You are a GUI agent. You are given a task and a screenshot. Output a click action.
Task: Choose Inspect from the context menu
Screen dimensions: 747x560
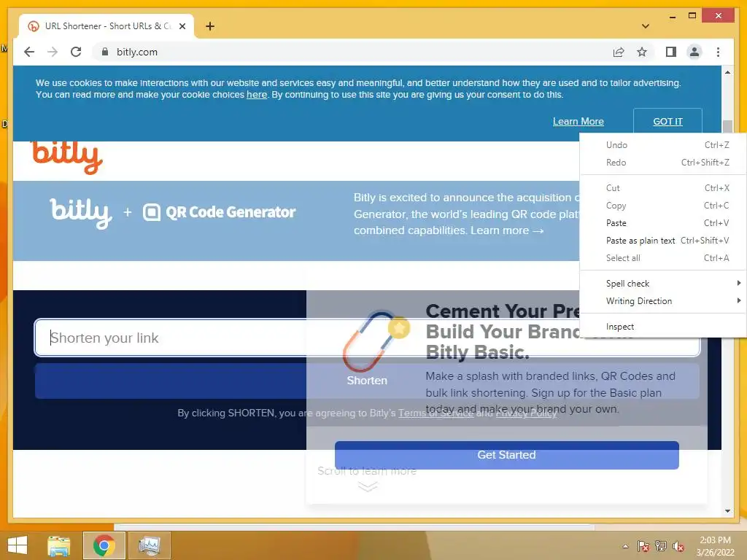click(662, 327)
